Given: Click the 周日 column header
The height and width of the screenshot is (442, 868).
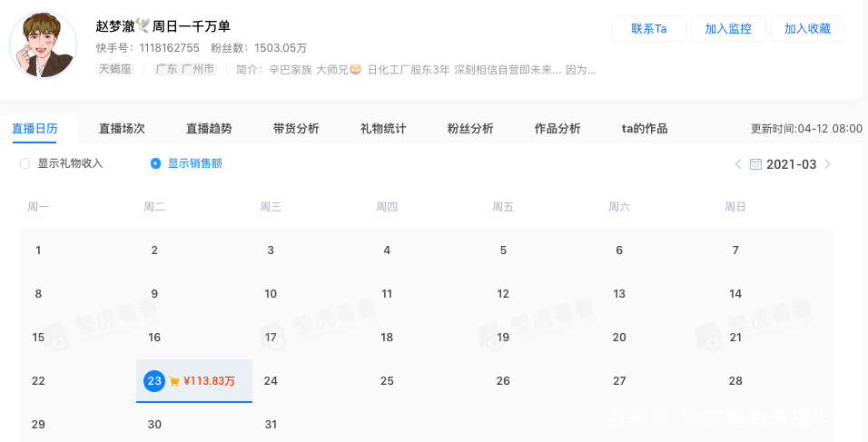Looking at the screenshot, I should pyautogui.click(x=735, y=207).
